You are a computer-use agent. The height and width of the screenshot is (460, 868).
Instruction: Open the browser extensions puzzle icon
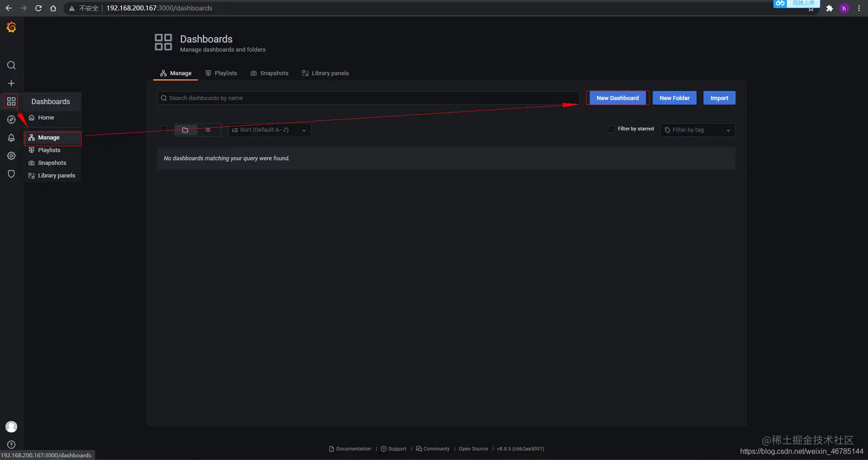point(829,8)
